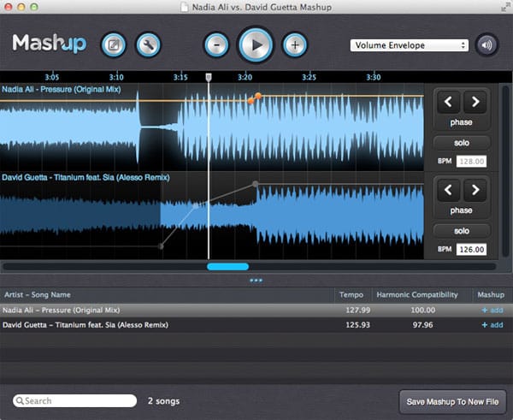This screenshot has width=513, height=420.
Task: Open the wrench settings button
Action: [x=148, y=44]
